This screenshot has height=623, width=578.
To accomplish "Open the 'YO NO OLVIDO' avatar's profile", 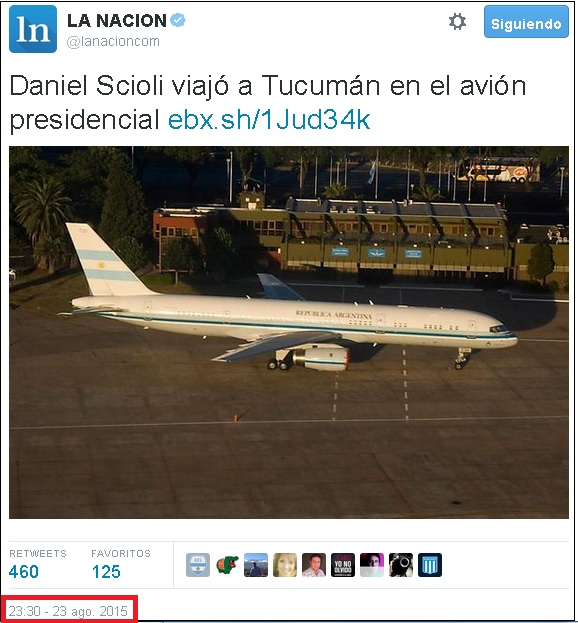I will (x=343, y=565).
